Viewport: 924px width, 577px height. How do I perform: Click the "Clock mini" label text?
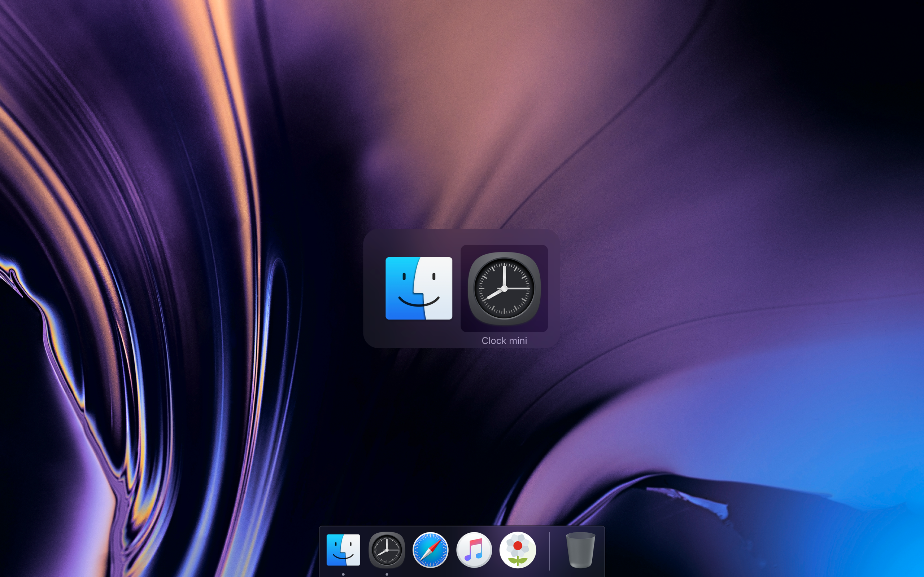(504, 340)
